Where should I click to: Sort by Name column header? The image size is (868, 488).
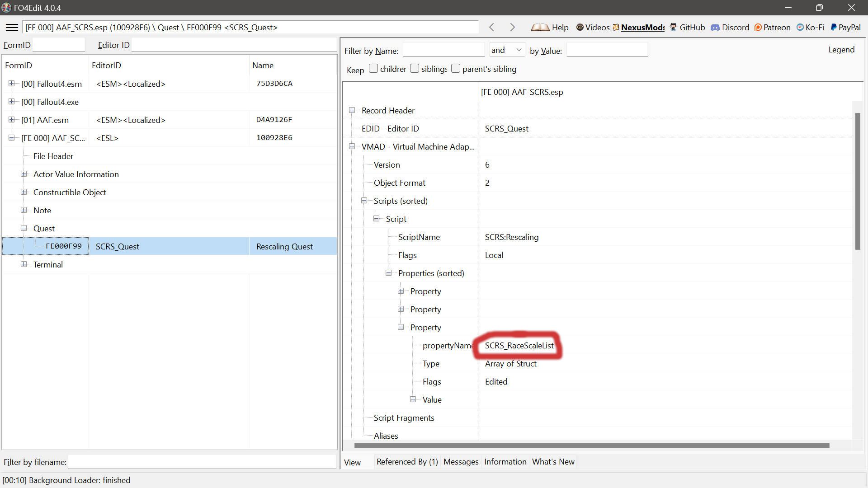tap(293, 65)
